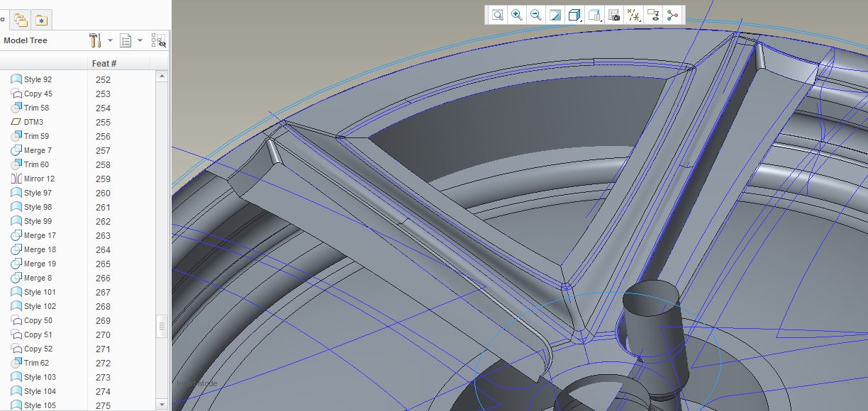The image size is (868, 411).
Task: Click feature number 269 cell
Action: 103,321
